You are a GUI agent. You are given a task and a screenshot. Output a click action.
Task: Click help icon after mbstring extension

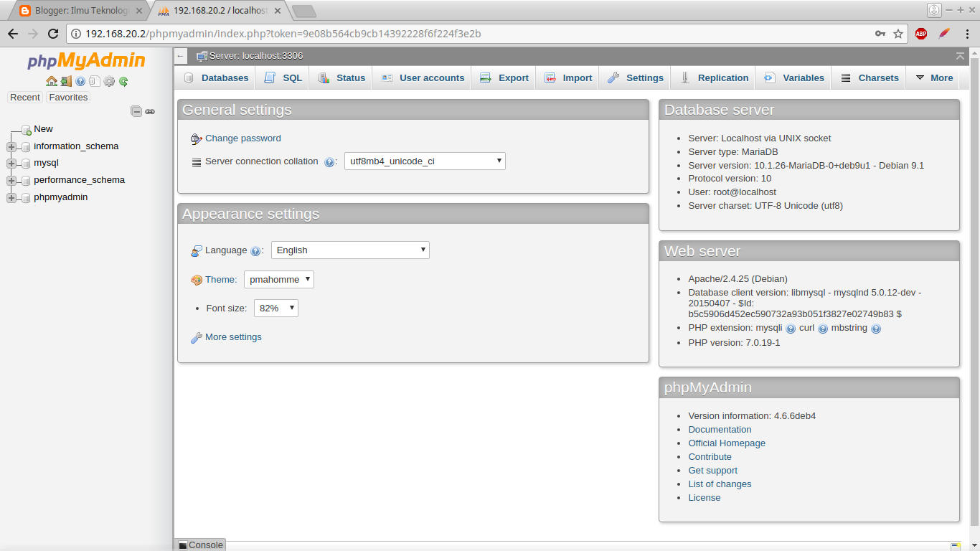(x=876, y=329)
